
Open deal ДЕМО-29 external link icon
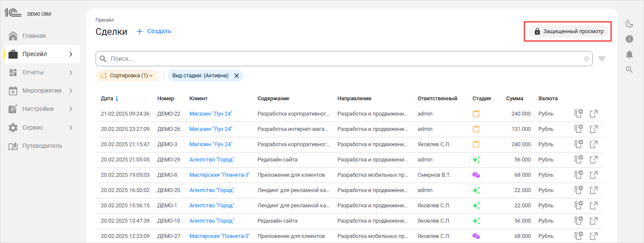(x=594, y=160)
